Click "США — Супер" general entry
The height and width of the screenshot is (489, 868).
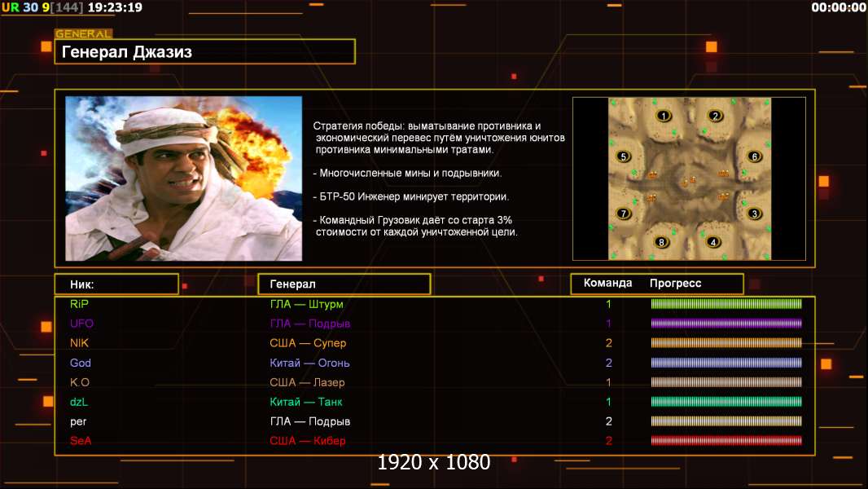308,343
